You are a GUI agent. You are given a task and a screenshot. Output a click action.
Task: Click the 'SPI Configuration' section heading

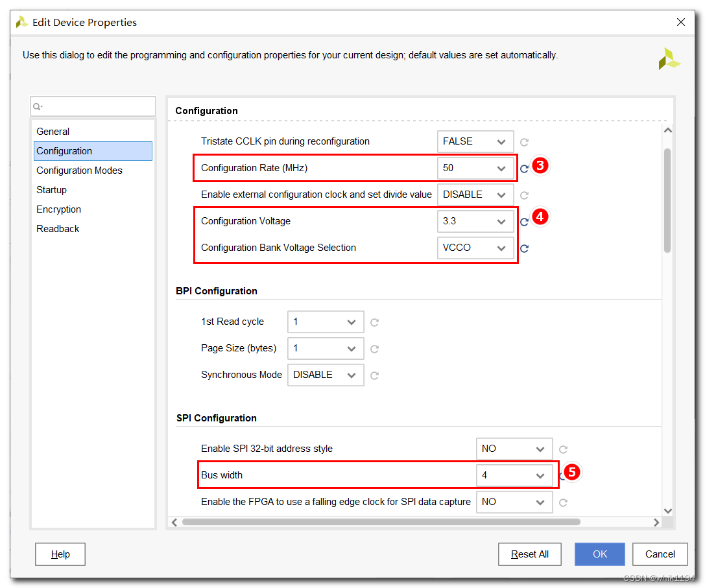(x=216, y=418)
